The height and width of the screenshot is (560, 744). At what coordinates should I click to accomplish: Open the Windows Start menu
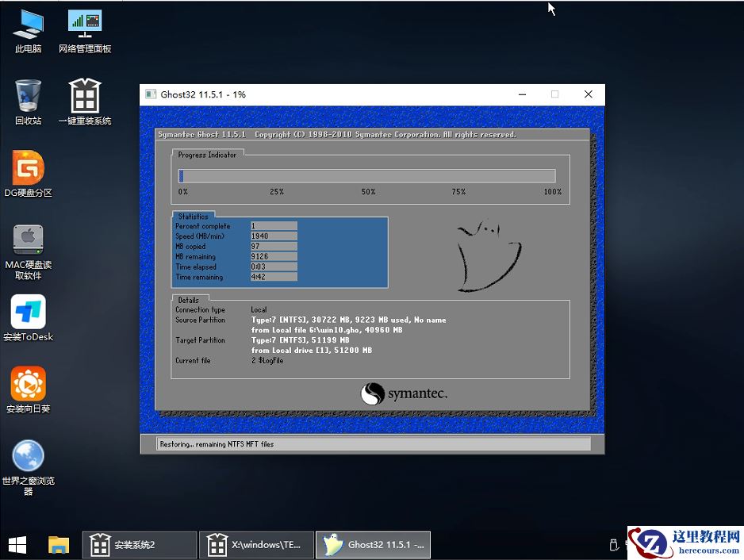click(17, 545)
